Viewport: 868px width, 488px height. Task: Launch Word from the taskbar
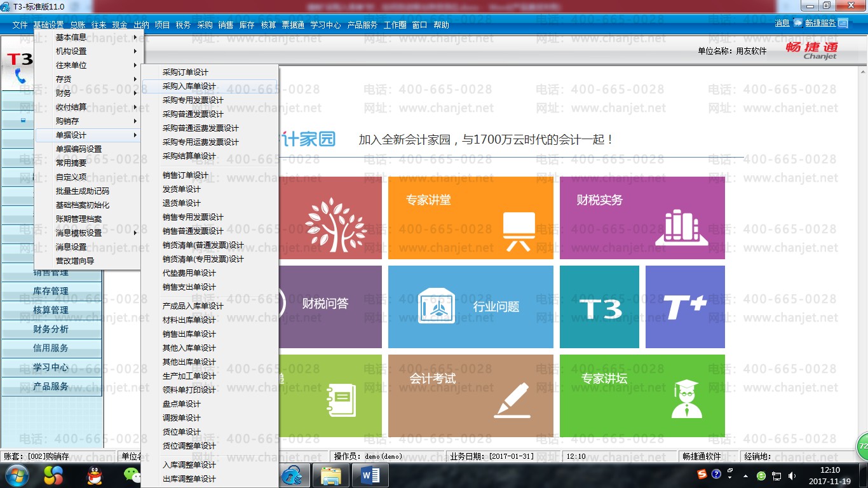coord(370,475)
